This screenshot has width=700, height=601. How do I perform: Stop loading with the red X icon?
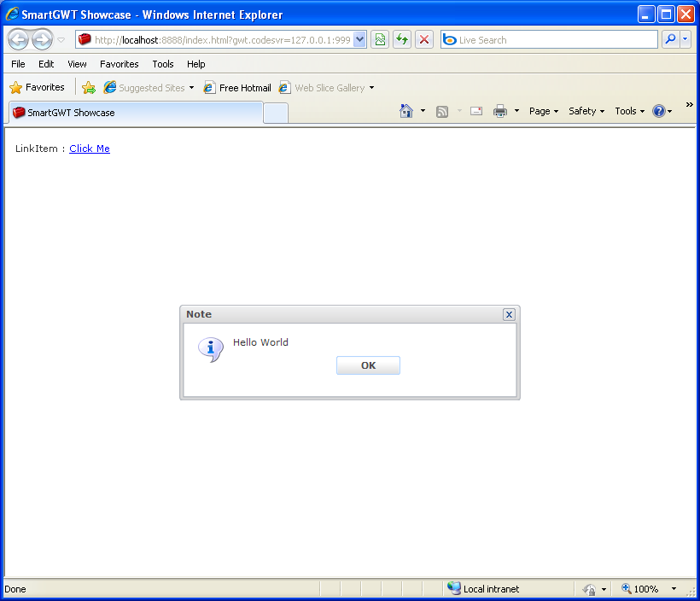[424, 40]
